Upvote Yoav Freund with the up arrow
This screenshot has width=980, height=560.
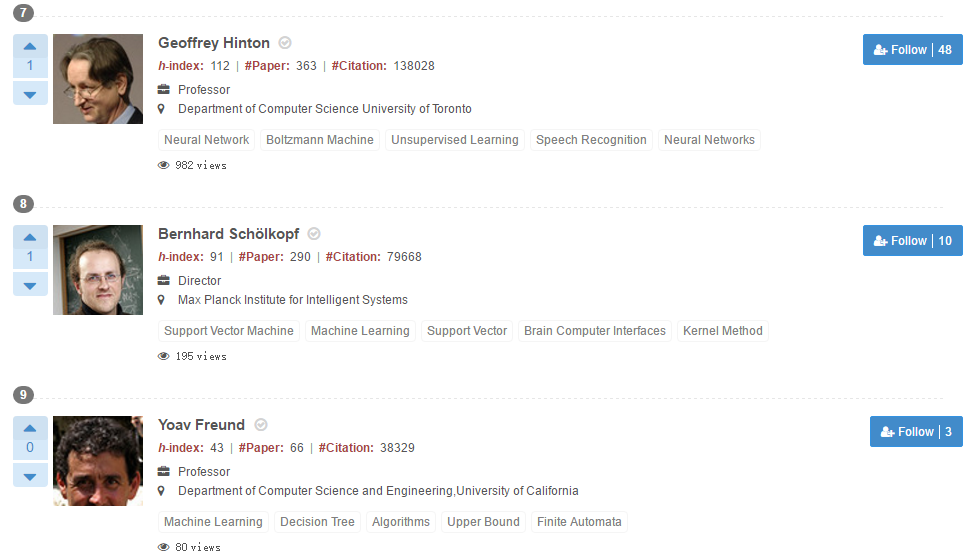click(x=30, y=428)
